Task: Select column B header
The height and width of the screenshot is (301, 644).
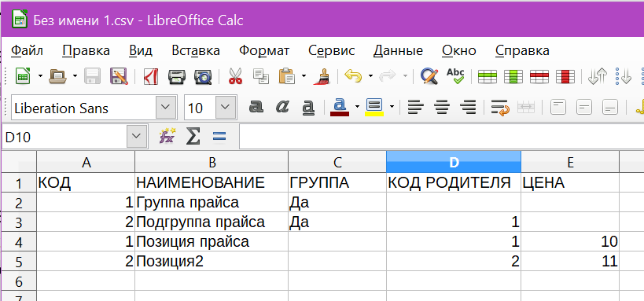Action: [212, 163]
